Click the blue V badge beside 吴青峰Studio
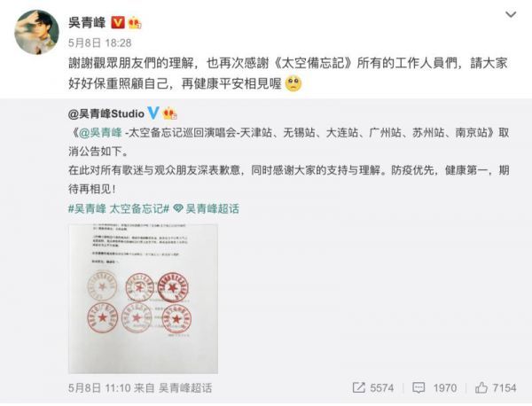The width and height of the screenshot is (532, 406). click(x=153, y=113)
